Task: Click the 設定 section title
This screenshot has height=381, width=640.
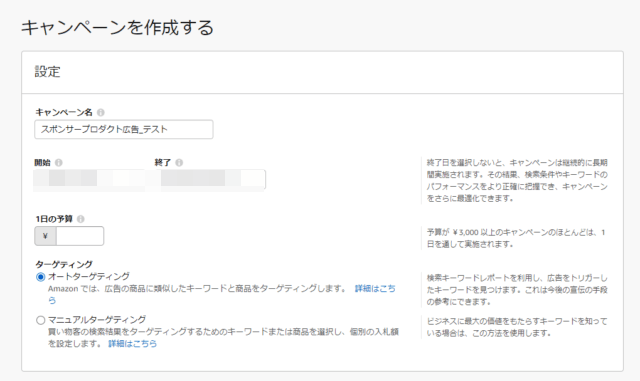Action: coord(47,72)
